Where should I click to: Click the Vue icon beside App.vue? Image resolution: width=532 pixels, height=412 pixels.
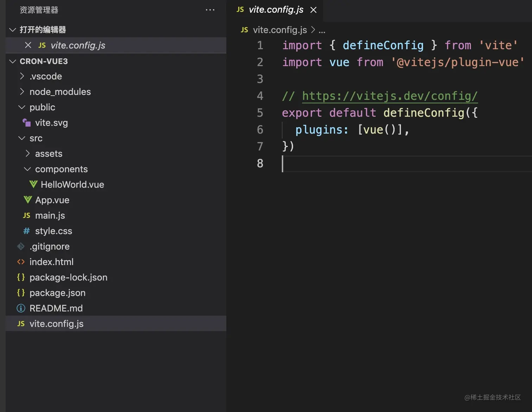click(28, 200)
